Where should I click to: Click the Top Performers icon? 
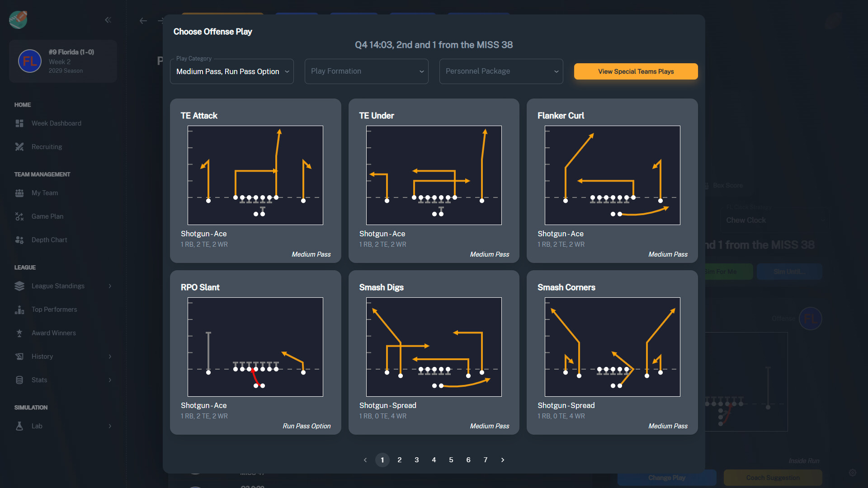(x=20, y=309)
